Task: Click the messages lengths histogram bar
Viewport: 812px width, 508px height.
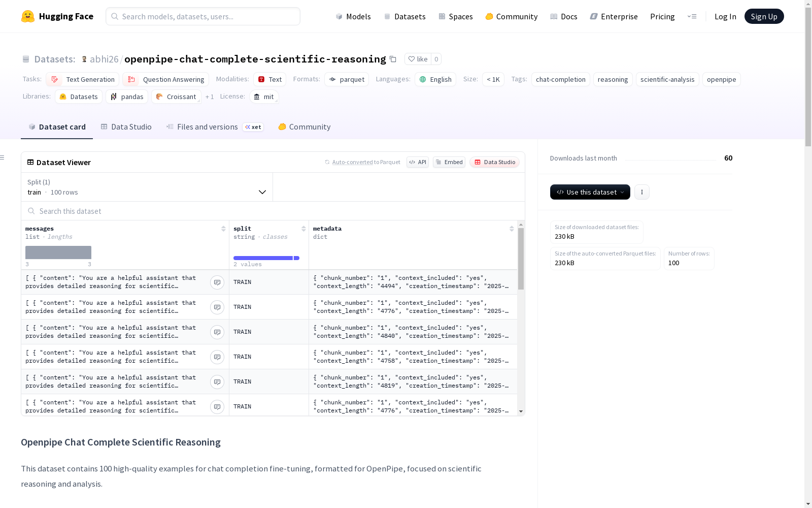Action: point(58,252)
